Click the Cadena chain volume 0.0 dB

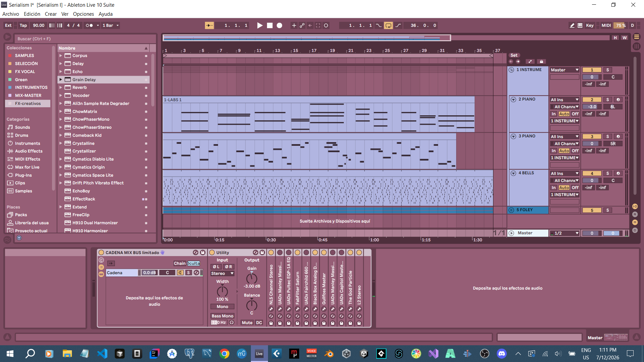pyautogui.click(x=149, y=273)
